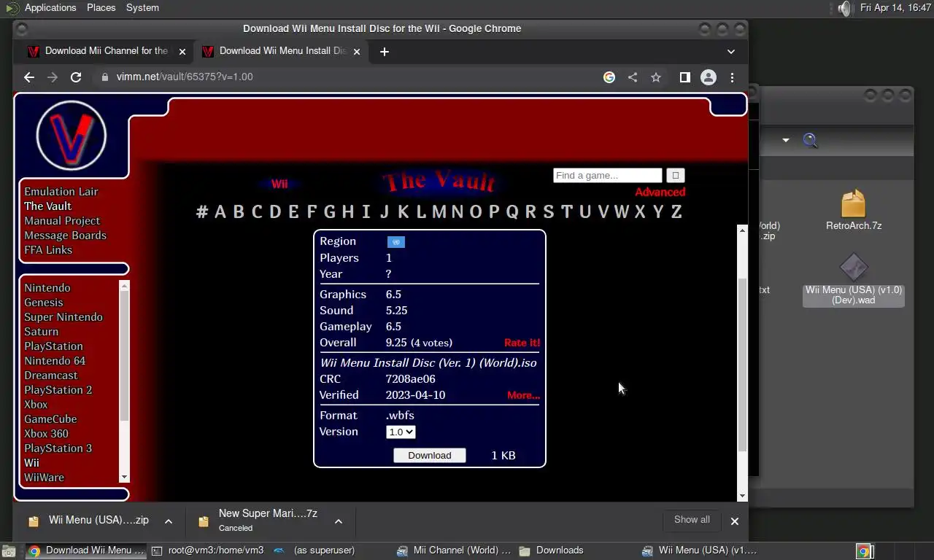Click page scrollbar down arrow

[742, 496]
